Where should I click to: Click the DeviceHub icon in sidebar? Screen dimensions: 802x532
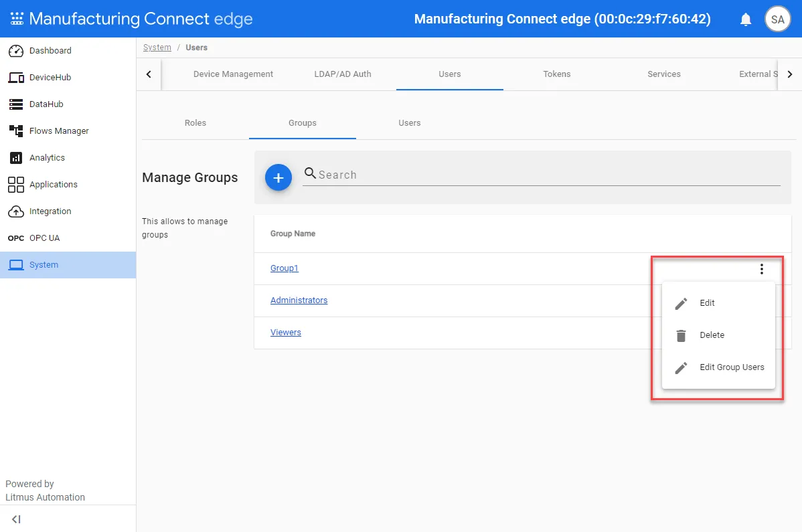[x=16, y=78]
